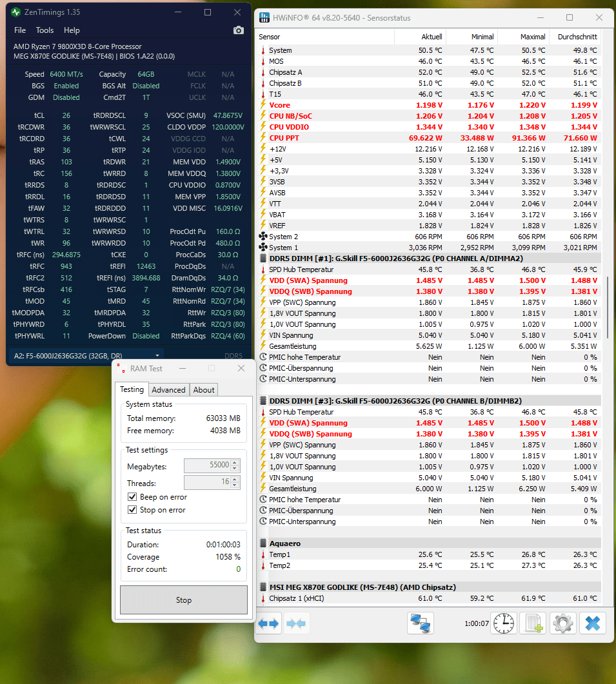Click the Megabytes input field showing 55000

[208, 465]
